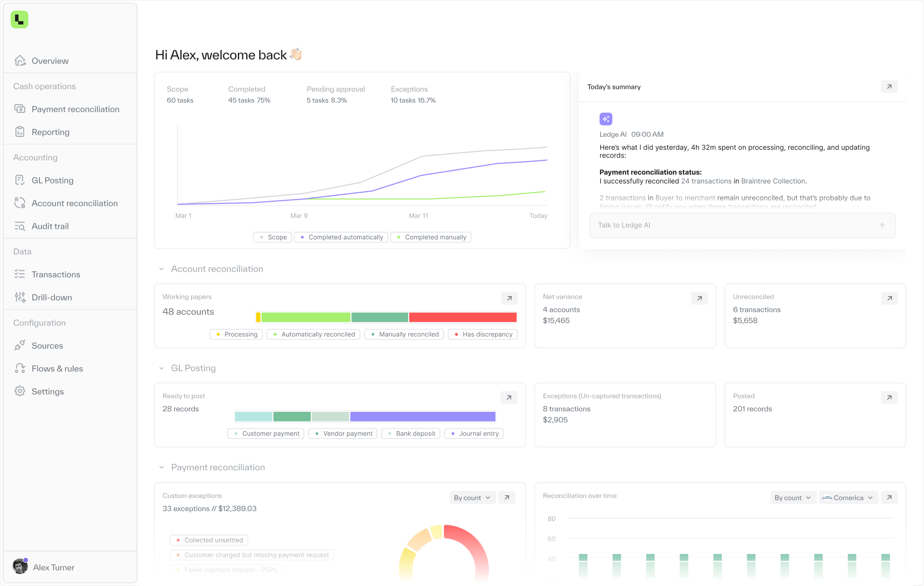Toggle the Manually reconciled legend chip
This screenshot has width=924, height=586.
point(404,334)
